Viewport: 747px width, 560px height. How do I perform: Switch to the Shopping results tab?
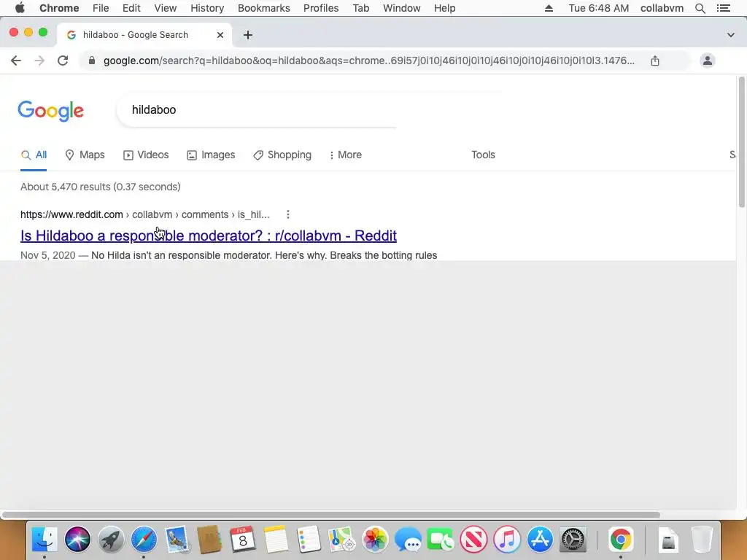pyautogui.click(x=282, y=155)
